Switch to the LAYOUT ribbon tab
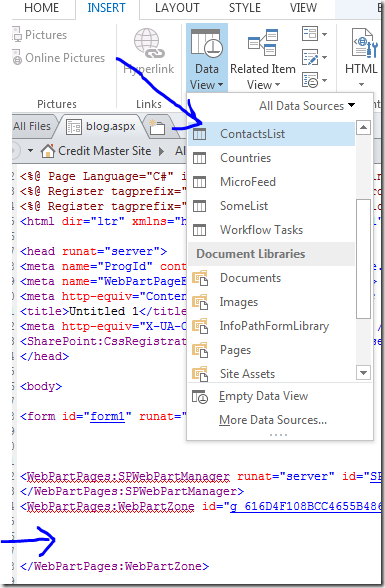The height and width of the screenshot is (588, 385). [177, 8]
